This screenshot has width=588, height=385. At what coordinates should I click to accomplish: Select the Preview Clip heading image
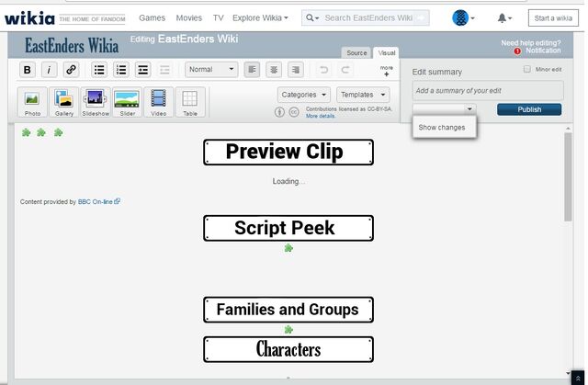pos(288,152)
